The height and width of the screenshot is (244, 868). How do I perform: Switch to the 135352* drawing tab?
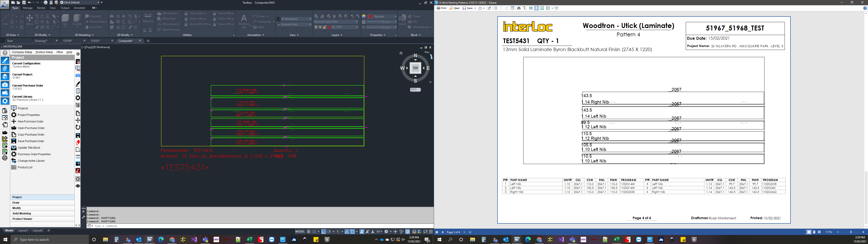(x=95, y=41)
